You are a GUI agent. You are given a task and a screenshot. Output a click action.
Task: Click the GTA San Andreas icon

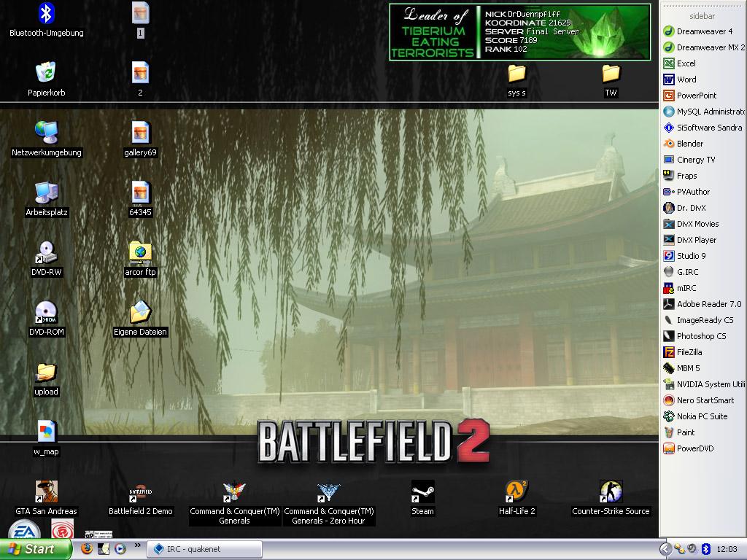(46, 492)
